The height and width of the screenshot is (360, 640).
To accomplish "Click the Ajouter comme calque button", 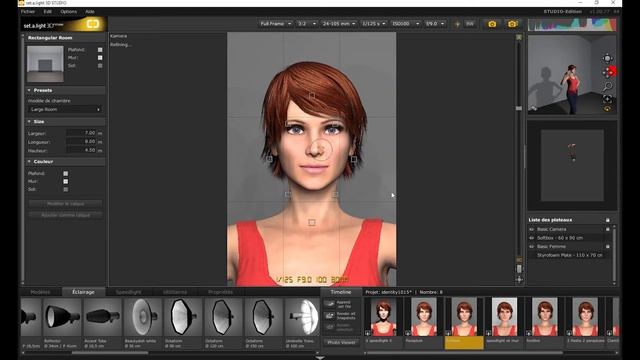I will [x=65, y=215].
